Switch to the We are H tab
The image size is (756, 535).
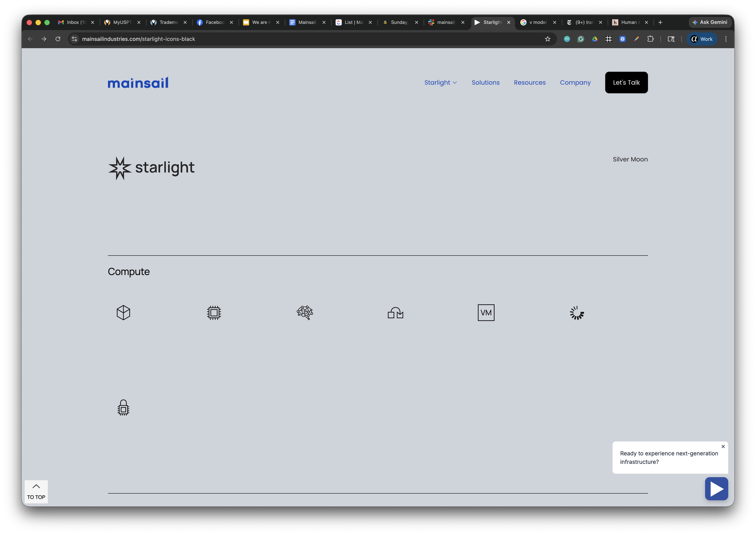tap(261, 22)
